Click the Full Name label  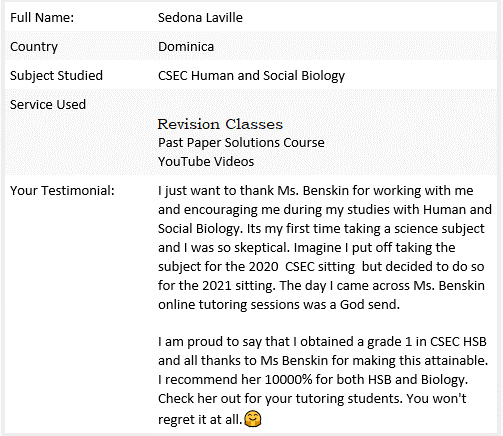tap(42, 18)
